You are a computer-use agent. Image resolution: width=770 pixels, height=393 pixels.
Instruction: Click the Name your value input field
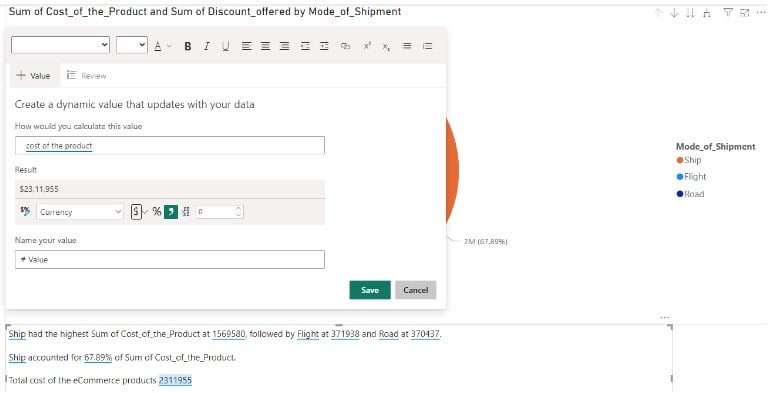pyautogui.click(x=170, y=259)
